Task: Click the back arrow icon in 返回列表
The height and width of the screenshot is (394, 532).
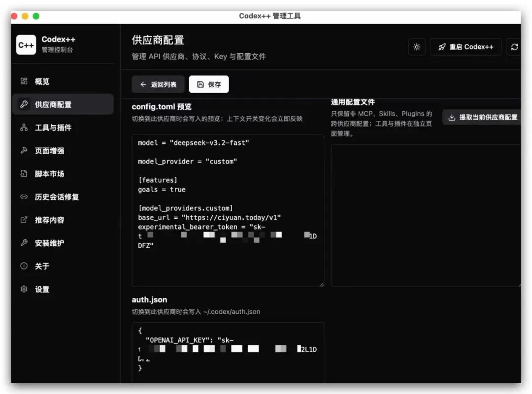Action: (x=143, y=84)
